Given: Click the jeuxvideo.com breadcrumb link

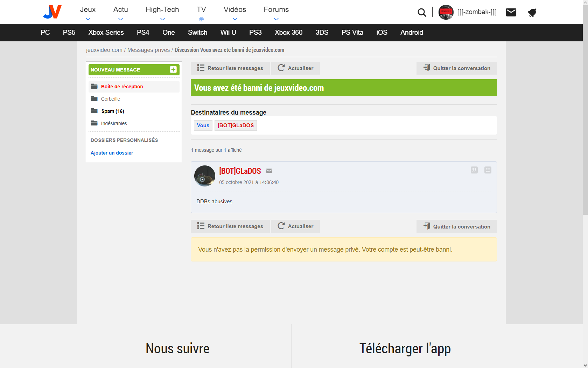Looking at the screenshot, I should pos(104,50).
